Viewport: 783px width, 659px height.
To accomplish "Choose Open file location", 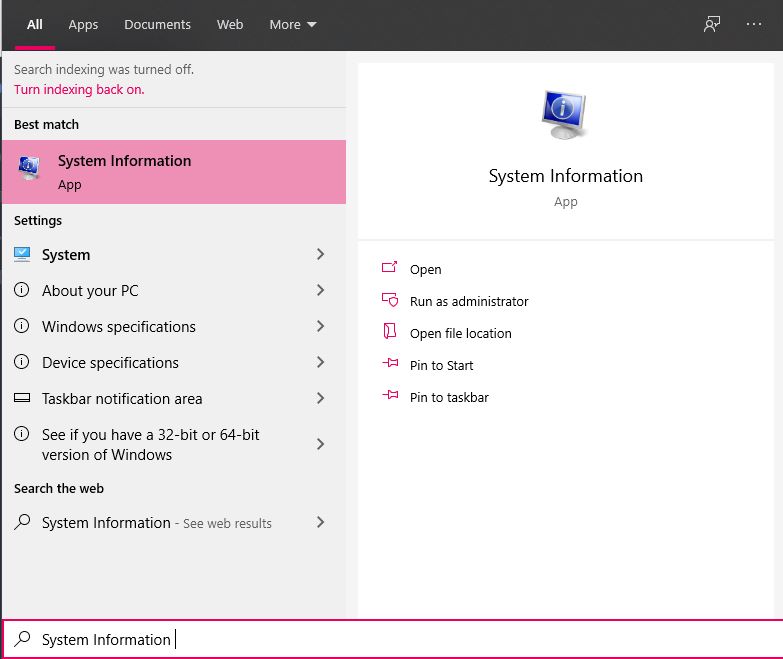I will click(460, 333).
